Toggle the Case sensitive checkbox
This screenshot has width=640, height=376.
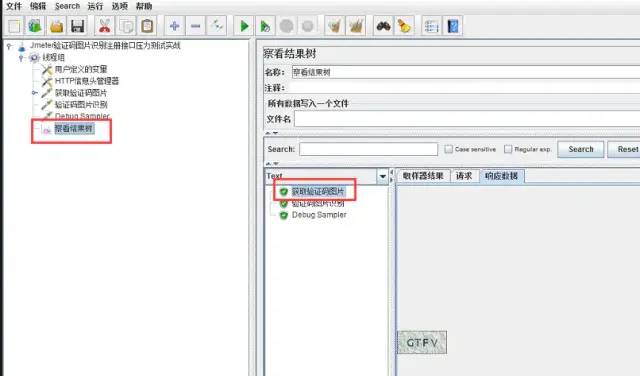[x=449, y=149]
